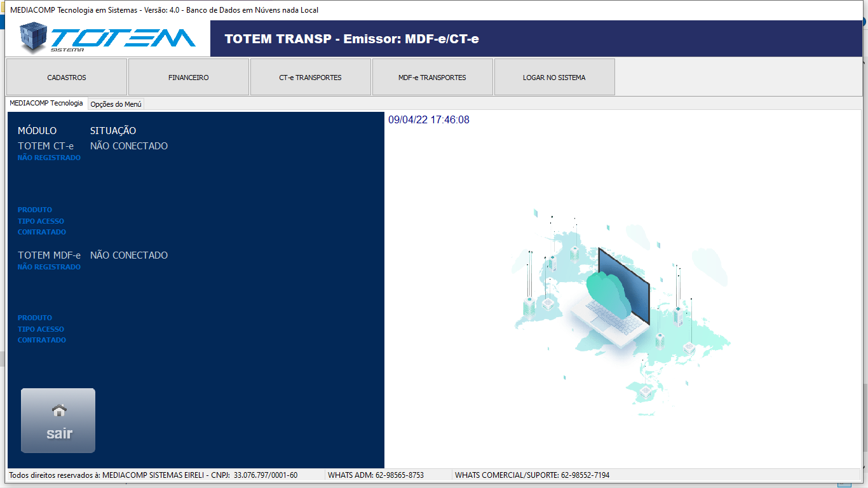868x488 pixels.
Task: Click NÃO REGISTRADO under TOTEM MDF-e
Action: click(49, 267)
